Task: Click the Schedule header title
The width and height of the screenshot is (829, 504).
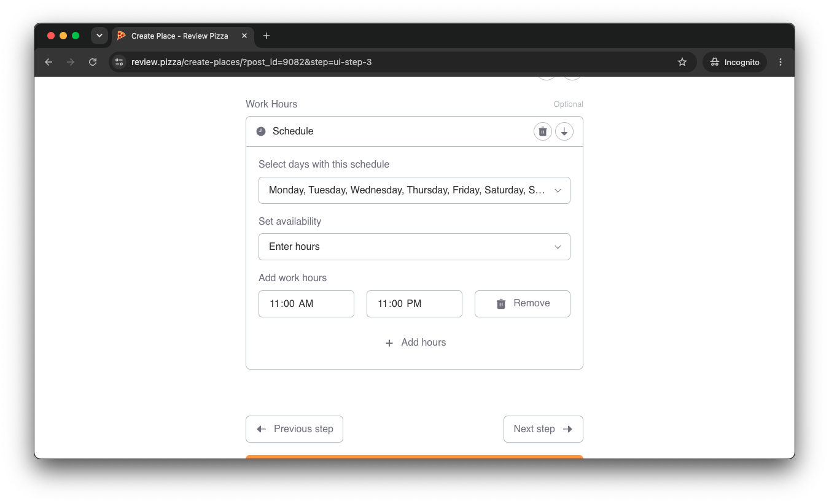Action: (x=293, y=131)
